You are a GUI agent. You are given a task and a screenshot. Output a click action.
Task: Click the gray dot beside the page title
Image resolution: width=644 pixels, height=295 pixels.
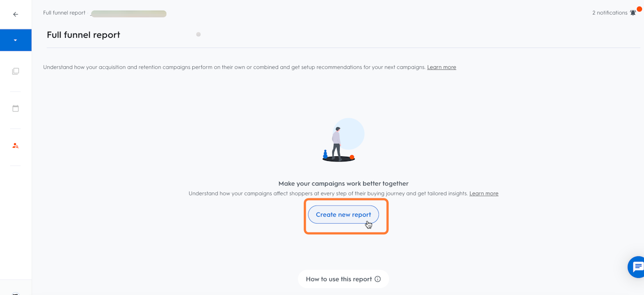198,35
